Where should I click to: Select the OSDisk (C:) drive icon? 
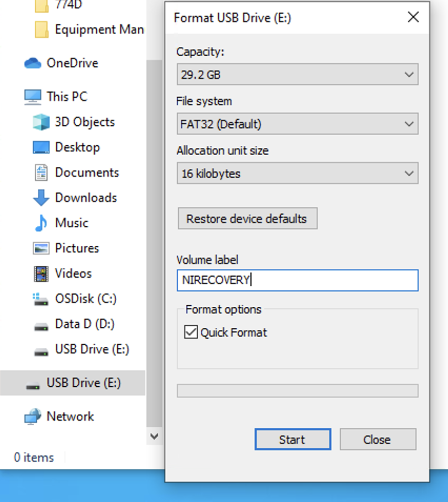tap(41, 299)
